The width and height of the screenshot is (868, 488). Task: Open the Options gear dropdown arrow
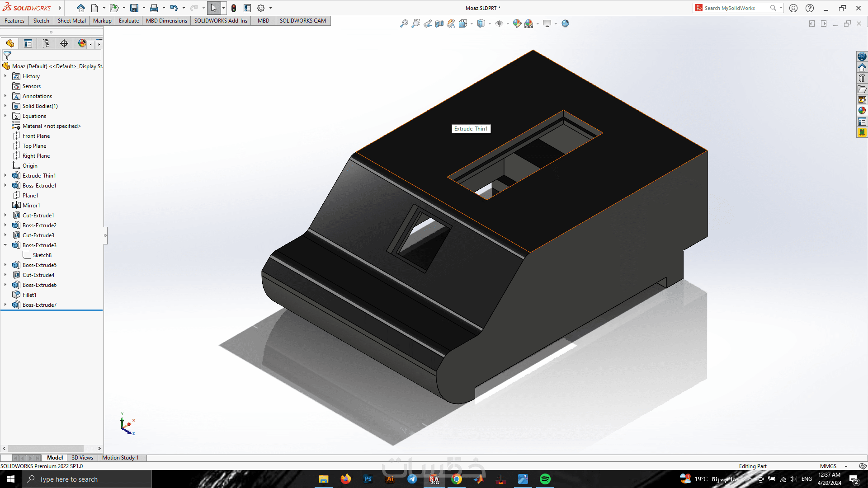[270, 8]
